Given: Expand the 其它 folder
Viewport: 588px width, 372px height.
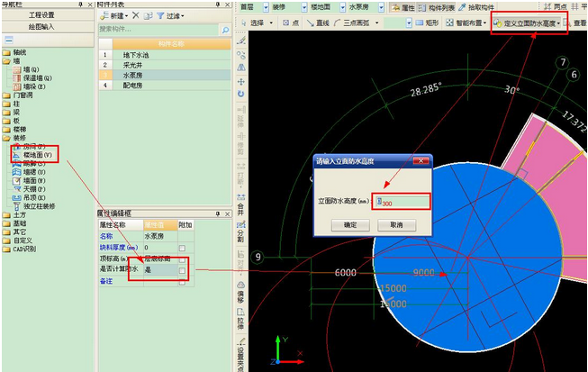Looking at the screenshot, I should coord(14,232).
